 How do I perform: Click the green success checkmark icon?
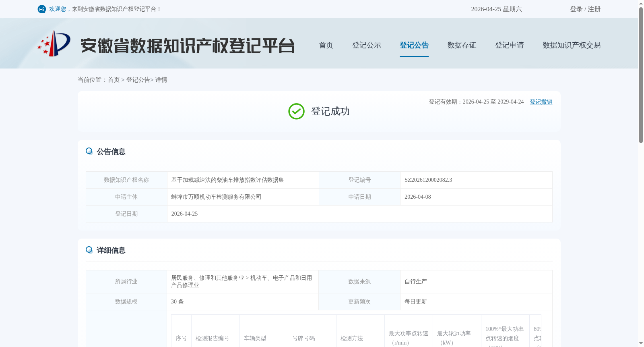[x=296, y=111]
